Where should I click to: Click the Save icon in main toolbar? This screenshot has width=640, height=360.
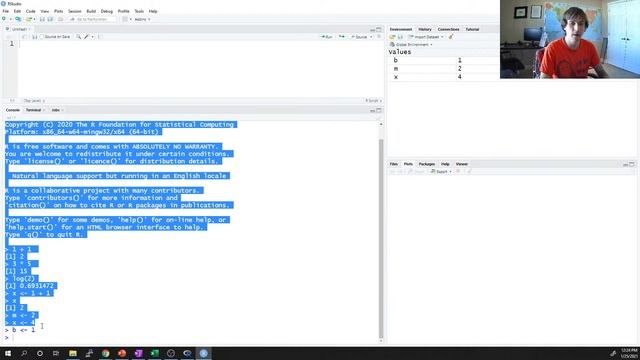42,19
